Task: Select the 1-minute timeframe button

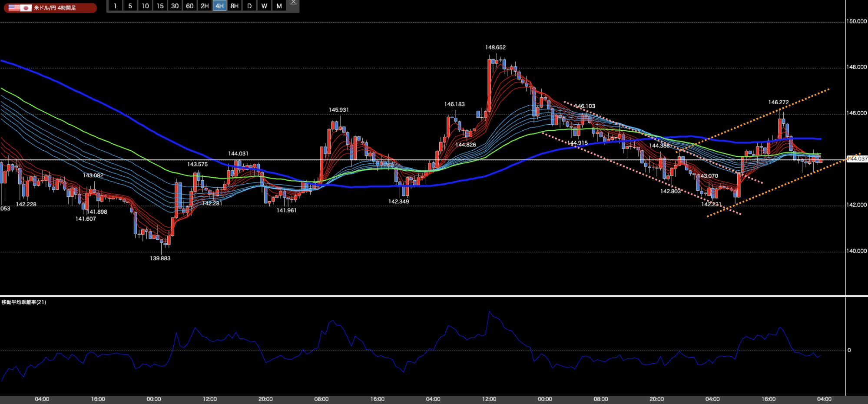Action: (x=115, y=6)
